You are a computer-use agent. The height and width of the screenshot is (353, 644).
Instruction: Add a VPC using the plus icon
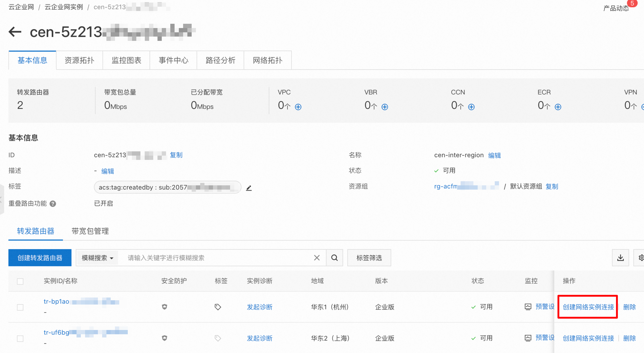pyautogui.click(x=298, y=107)
